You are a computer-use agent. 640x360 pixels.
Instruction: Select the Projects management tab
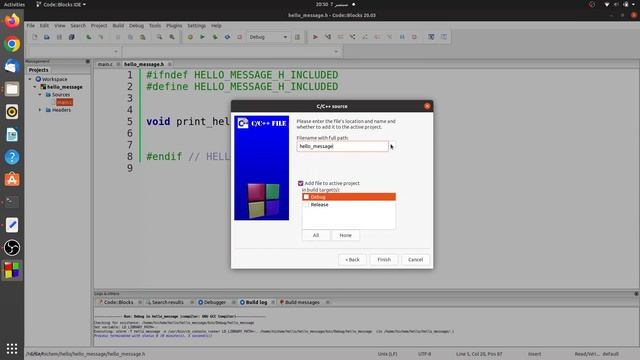point(38,70)
